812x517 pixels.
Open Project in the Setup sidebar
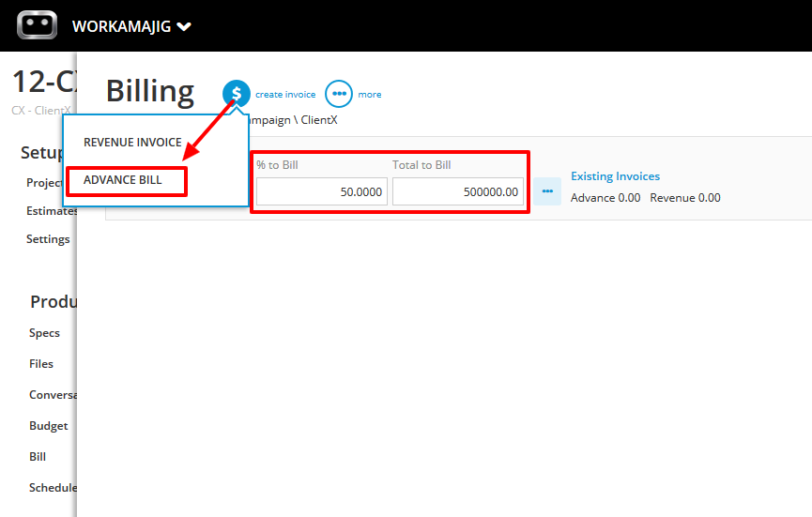coord(44,183)
